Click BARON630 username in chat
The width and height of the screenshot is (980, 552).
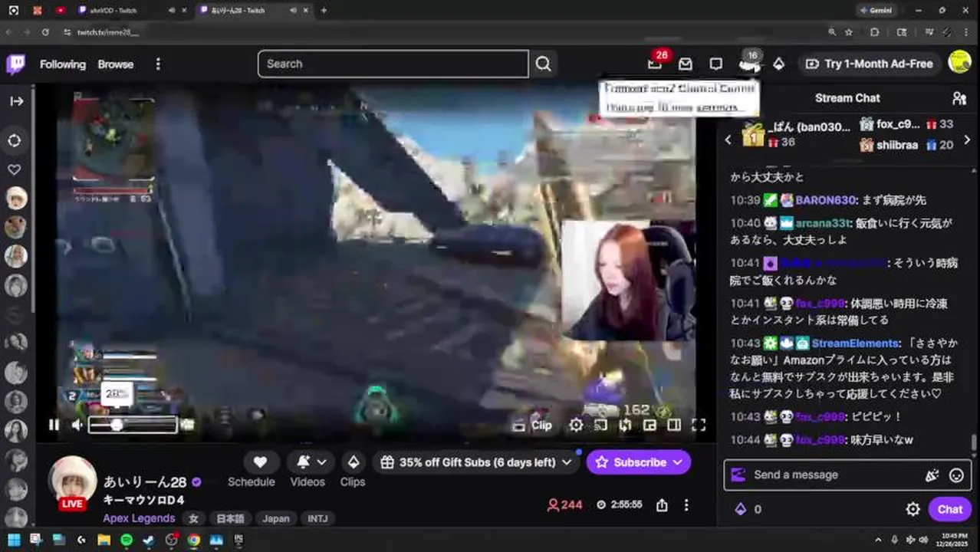point(825,200)
